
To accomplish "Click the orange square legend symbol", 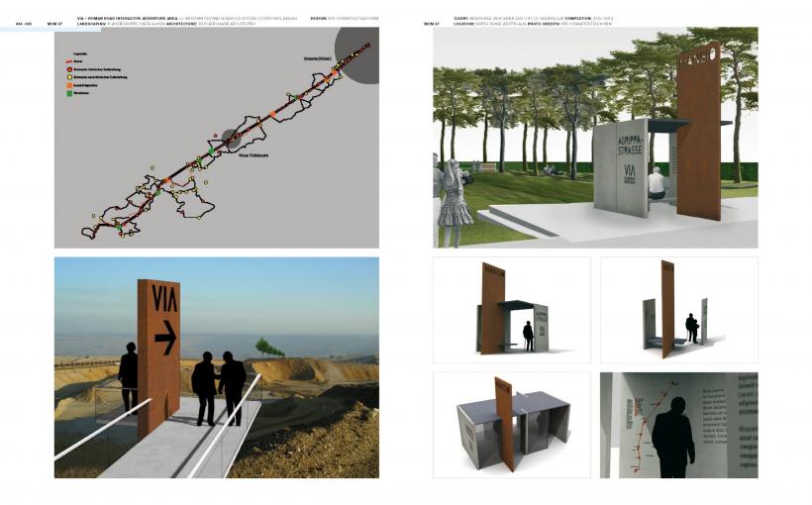I will [x=66, y=85].
